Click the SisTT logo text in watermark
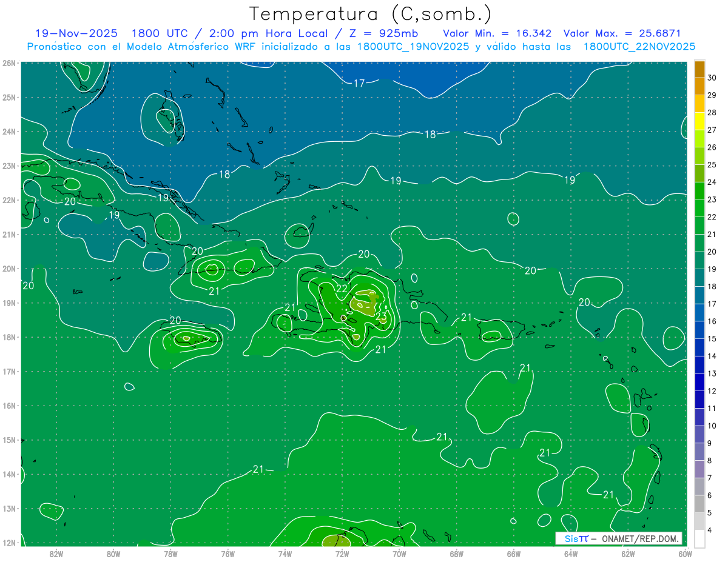The height and width of the screenshot is (562, 728). (576, 538)
